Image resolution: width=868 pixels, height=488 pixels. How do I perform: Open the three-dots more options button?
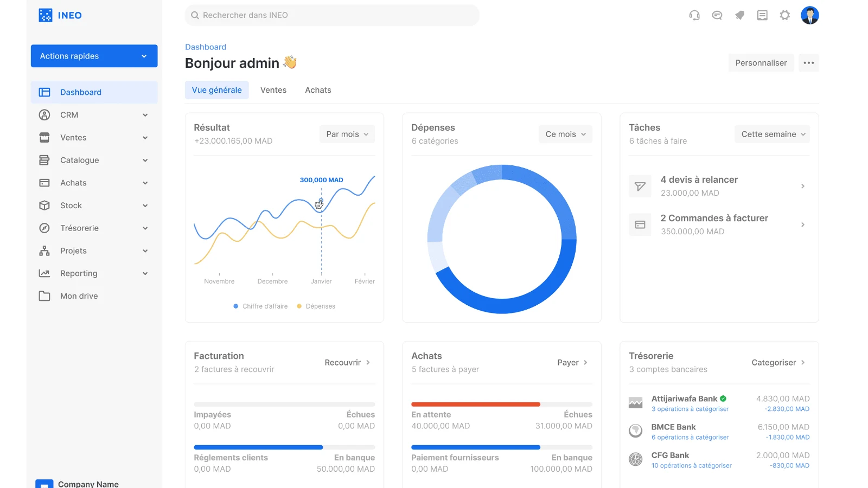809,63
